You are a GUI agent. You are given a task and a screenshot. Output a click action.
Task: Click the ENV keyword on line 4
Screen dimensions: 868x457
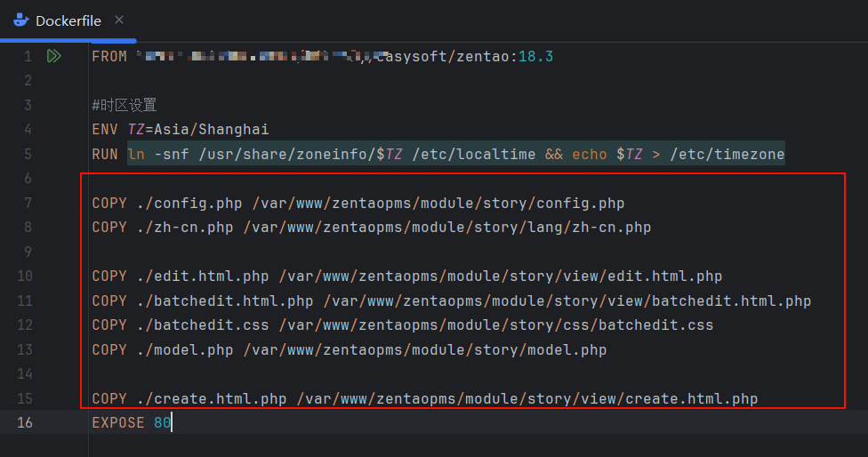[105, 130]
